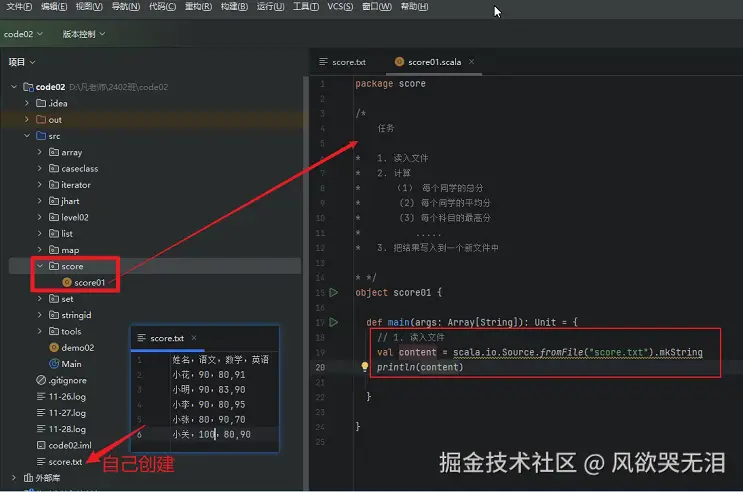The width and height of the screenshot is (743, 492).
Task: Click the package score statement
Action: [x=390, y=83]
